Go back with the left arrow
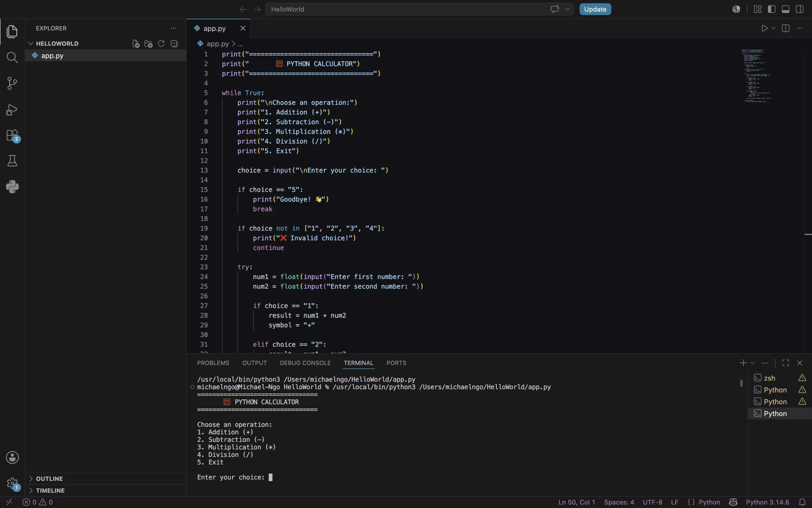The width and height of the screenshot is (812, 508). [243, 10]
